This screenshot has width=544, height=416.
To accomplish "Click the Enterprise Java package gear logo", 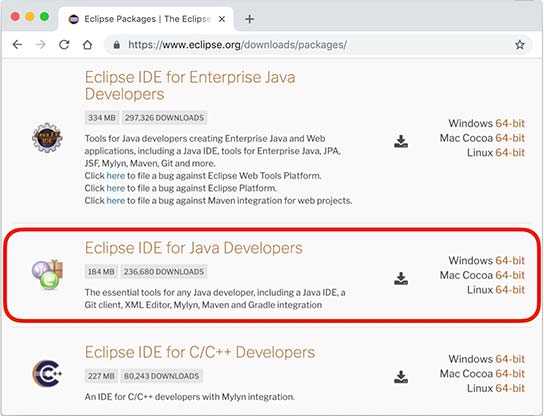I will (47, 138).
